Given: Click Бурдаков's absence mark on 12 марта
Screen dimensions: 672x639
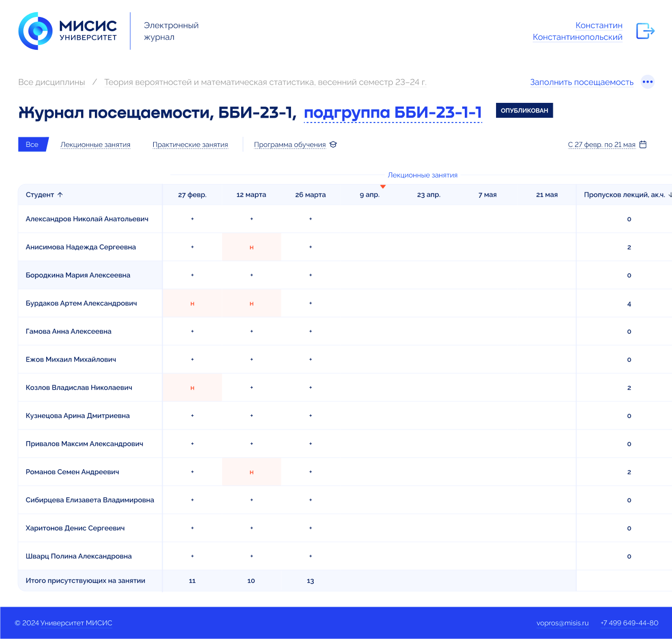Looking at the screenshot, I should coord(252,303).
